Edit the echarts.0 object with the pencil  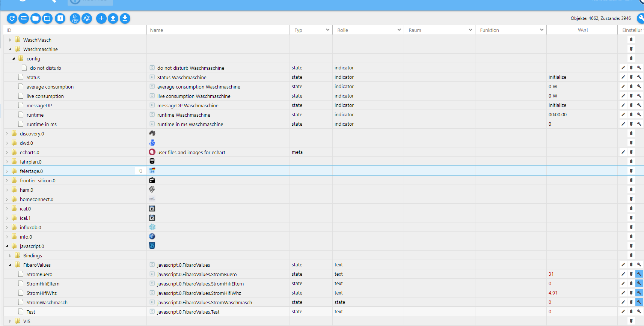click(x=623, y=152)
